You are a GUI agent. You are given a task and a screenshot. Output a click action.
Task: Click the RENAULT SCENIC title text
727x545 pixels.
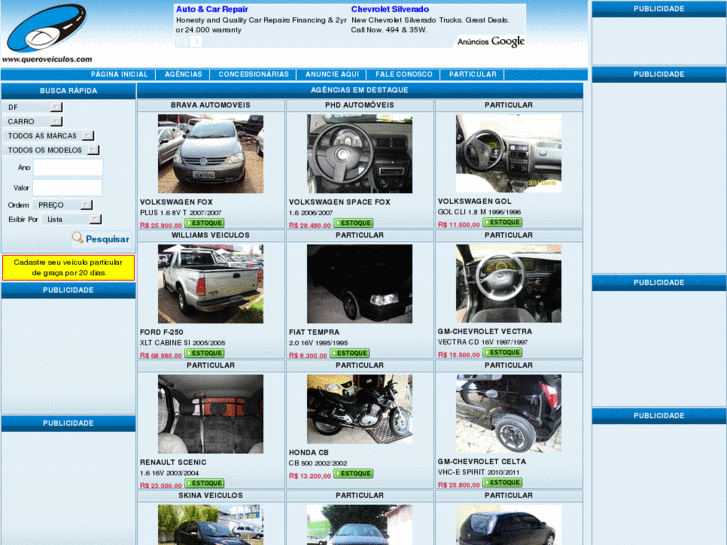click(x=173, y=462)
